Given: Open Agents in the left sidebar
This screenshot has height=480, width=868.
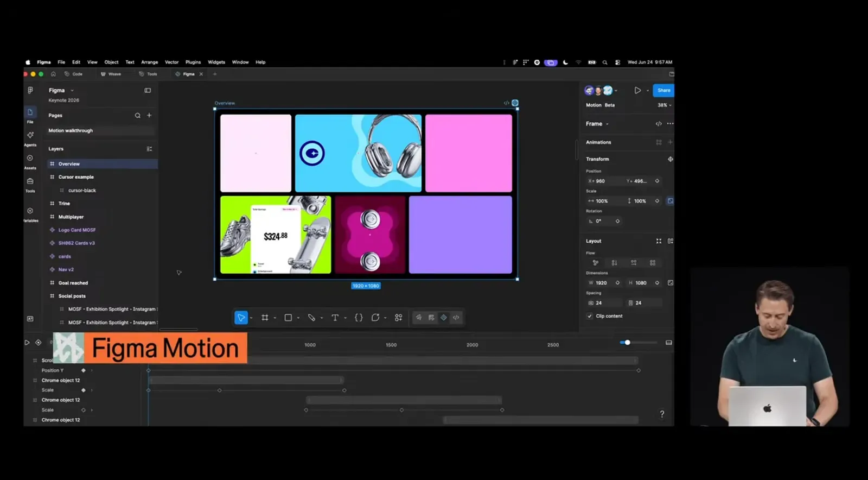Looking at the screenshot, I should [30, 138].
